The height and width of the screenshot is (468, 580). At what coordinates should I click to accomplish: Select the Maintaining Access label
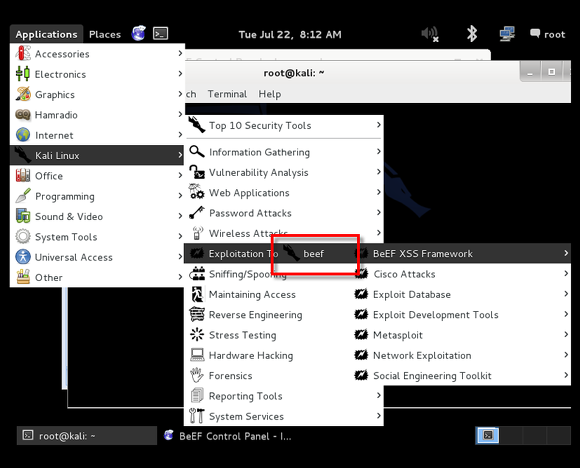252,294
